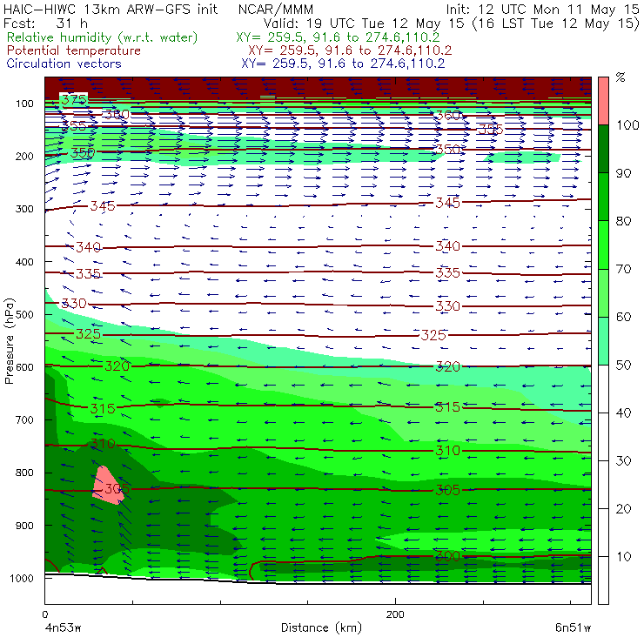Click the aqua 50-60% colorbar segment

603,341
